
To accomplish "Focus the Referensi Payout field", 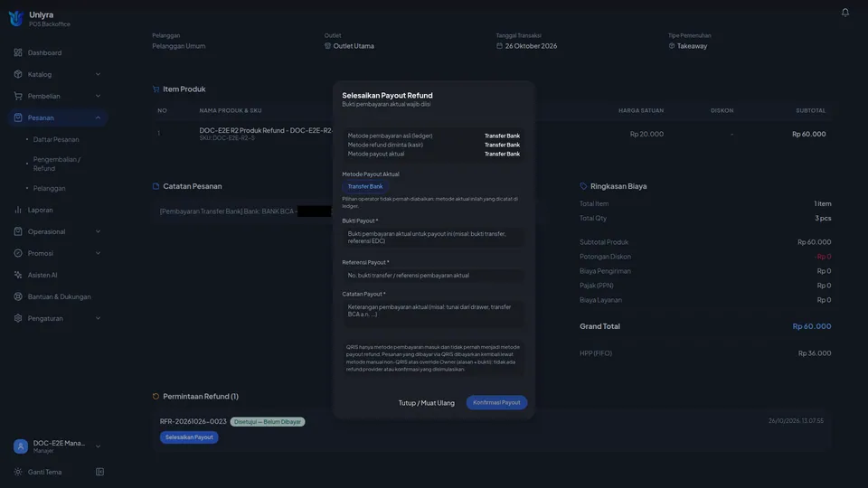I will [433, 275].
